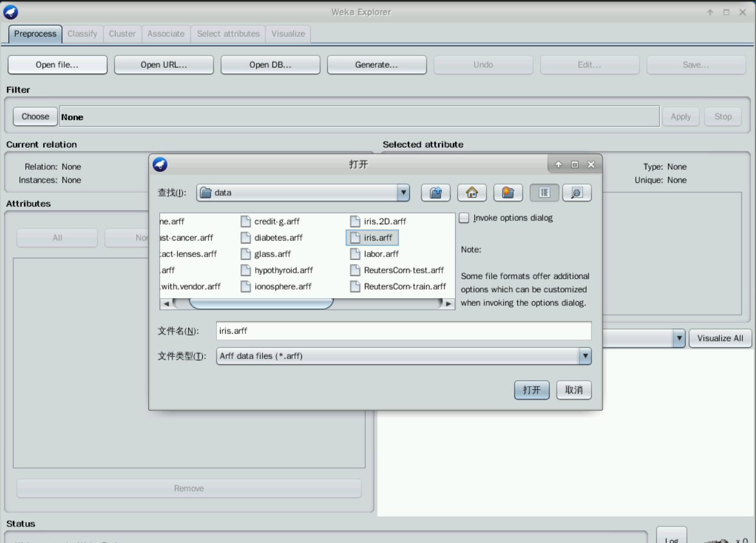Screen dimensions: 756x543
Task: Select hypothyroid.arff in the file list
Action: pos(283,271)
